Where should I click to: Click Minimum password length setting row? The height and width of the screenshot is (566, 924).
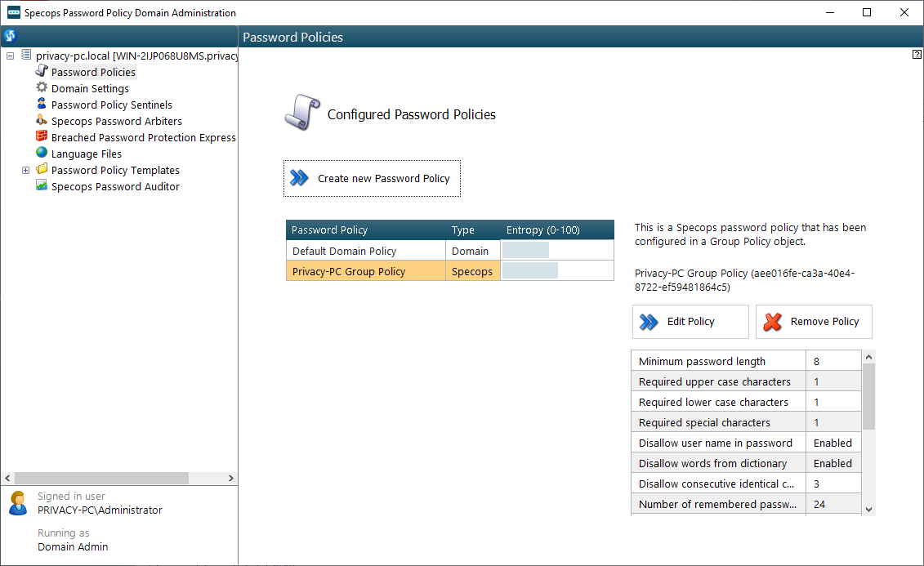click(x=746, y=361)
